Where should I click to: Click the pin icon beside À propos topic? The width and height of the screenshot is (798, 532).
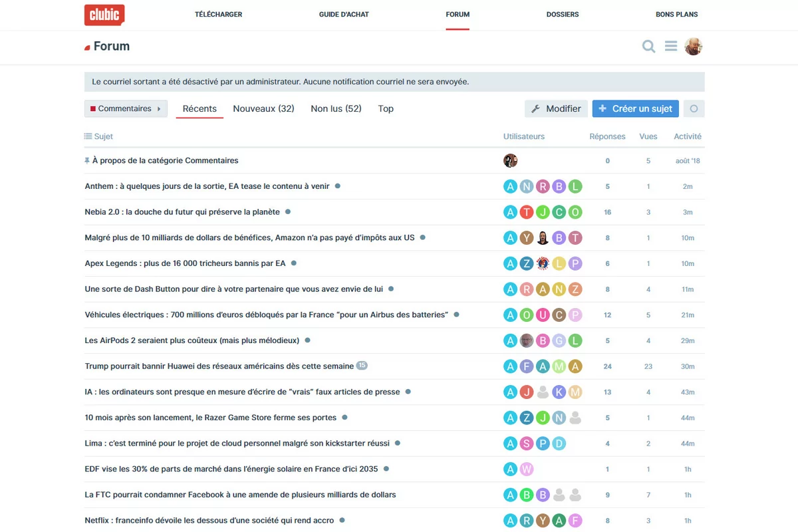pos(87,160)
